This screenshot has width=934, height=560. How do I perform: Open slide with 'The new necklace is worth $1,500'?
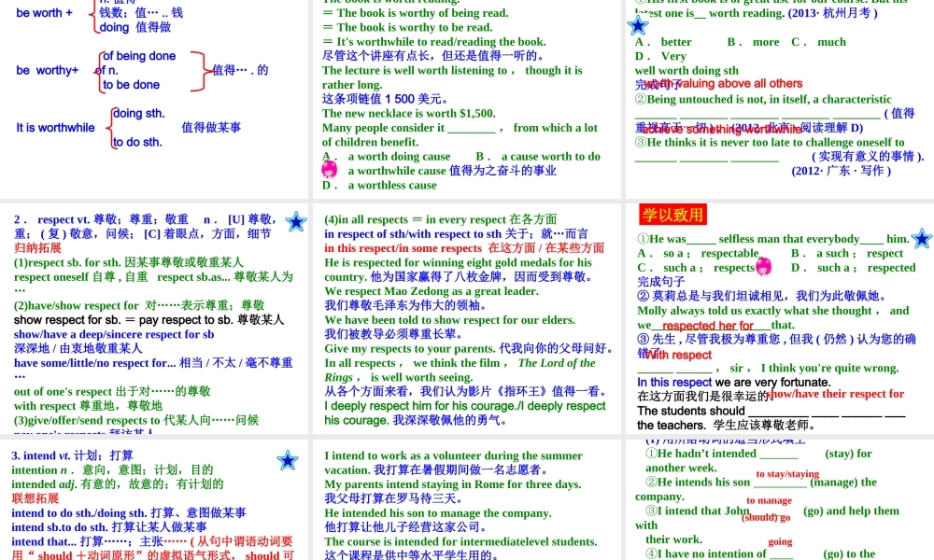coord(466,99)
